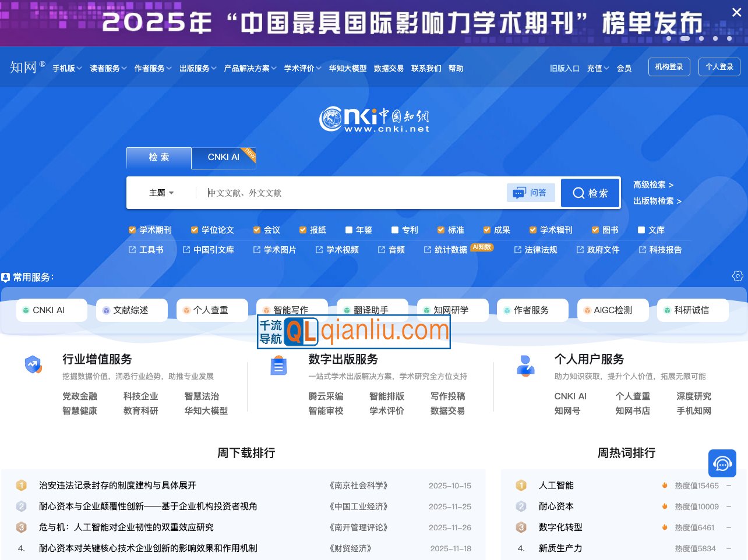Click inside the main search input box

click(350, 193)
